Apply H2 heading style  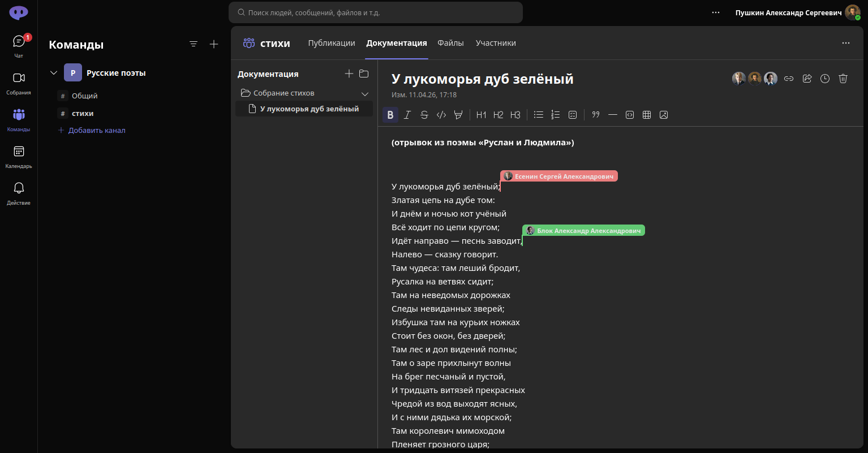[499, 115]
